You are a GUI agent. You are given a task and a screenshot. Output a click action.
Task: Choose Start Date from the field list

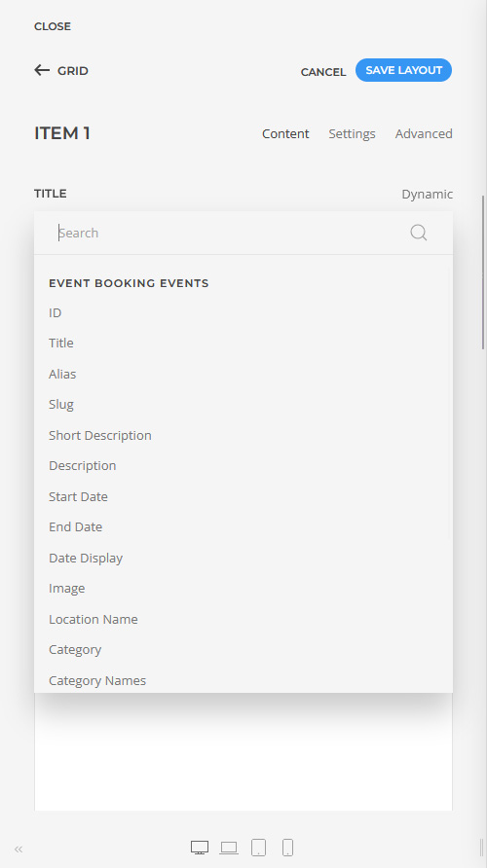(78, 496)
